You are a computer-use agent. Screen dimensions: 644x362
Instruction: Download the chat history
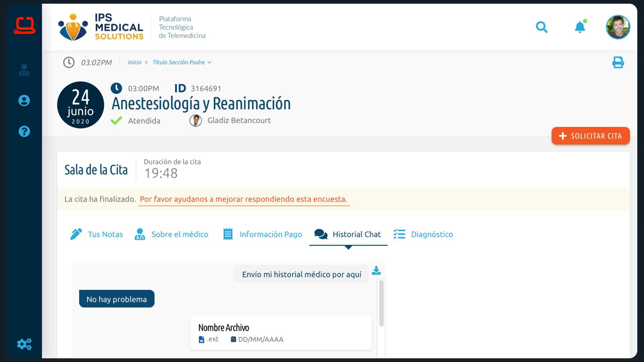click(x=376, y=270)
